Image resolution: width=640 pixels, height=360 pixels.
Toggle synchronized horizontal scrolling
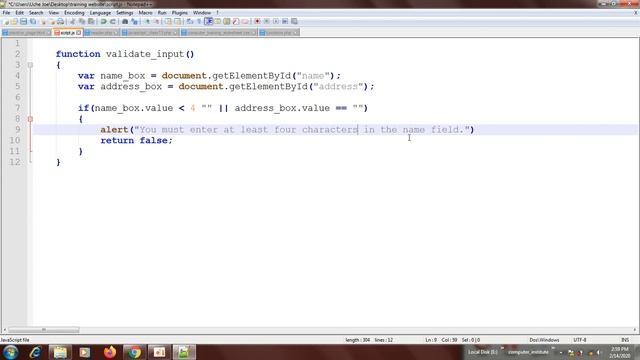point(178,21)
